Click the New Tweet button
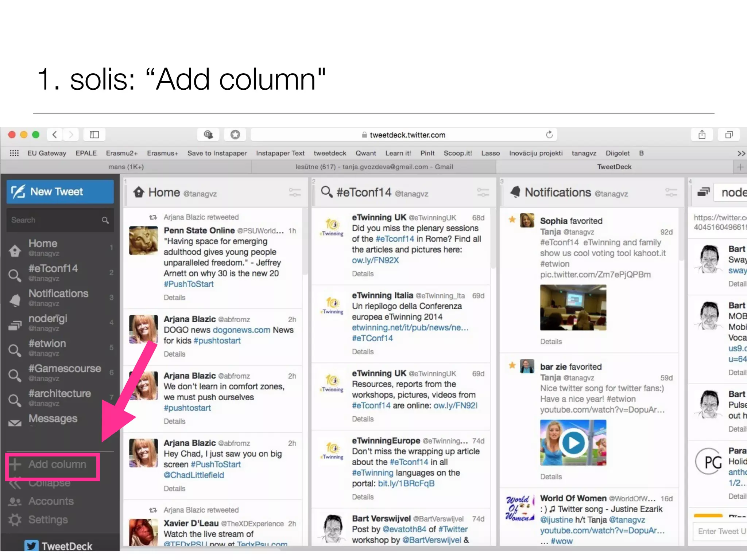 pyautogui.click(x=60, y=191)
